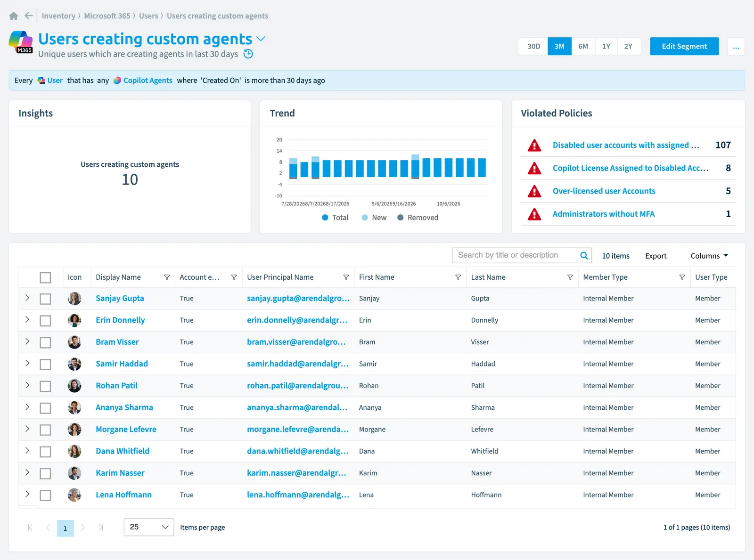
Task: Check Ananya Sharma's row checkbox
Action: pos(45,408)
